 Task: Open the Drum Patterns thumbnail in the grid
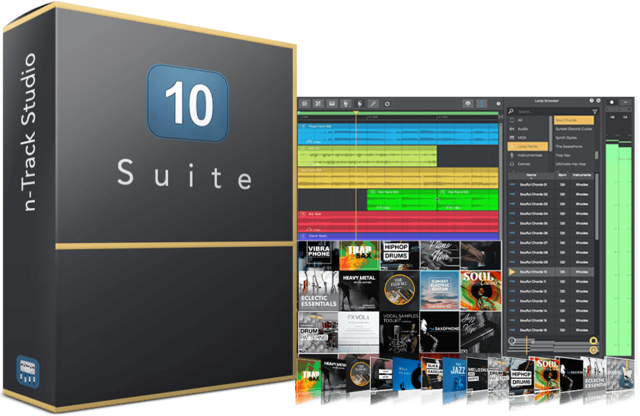[x=318, y=333]
